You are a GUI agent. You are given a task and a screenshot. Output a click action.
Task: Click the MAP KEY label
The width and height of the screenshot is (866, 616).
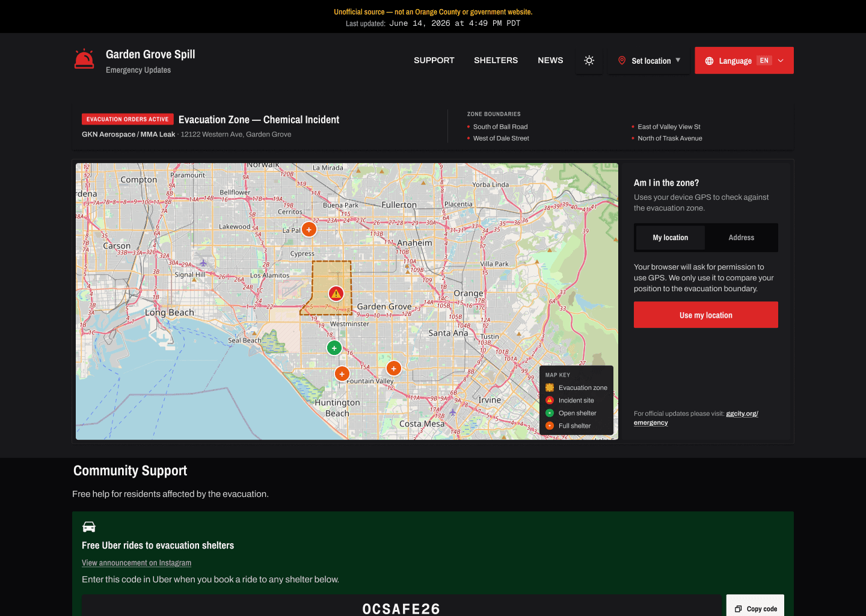(x=557, y=375)
